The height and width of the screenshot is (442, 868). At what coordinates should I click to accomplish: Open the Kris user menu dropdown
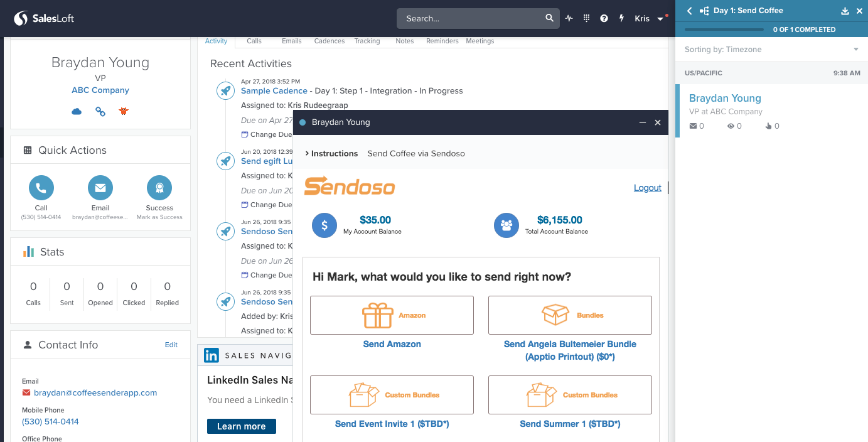(x=648, y=18)
